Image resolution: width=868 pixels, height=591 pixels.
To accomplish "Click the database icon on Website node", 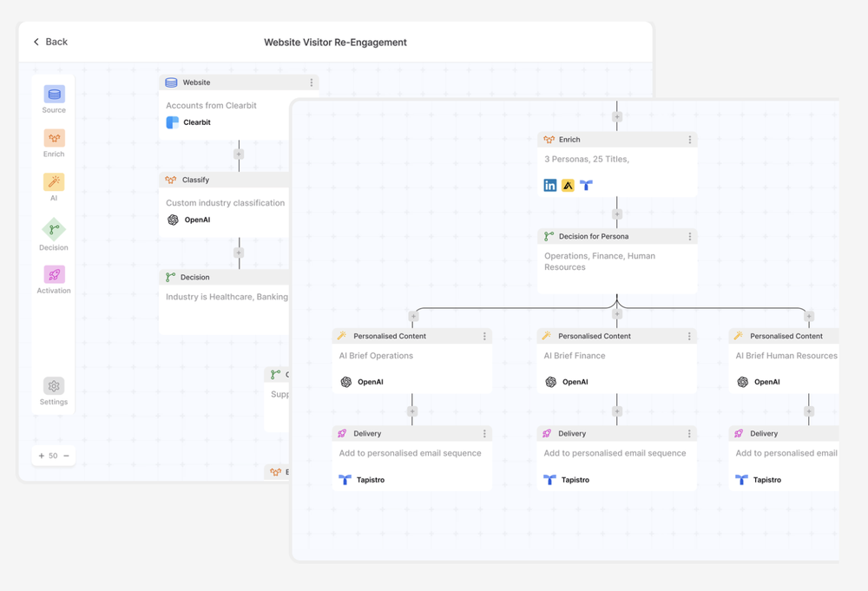I will (172, 82).
